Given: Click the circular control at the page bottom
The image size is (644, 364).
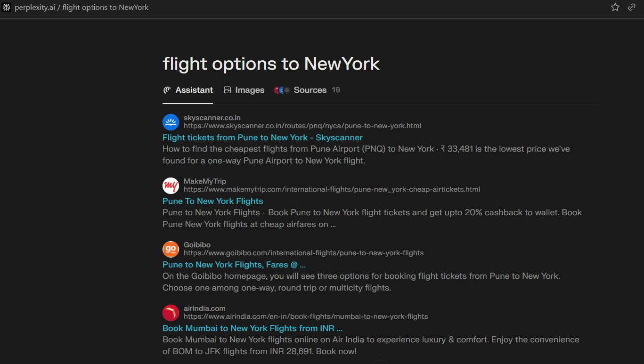Looking at the screenshot, I should click(380, 363).
